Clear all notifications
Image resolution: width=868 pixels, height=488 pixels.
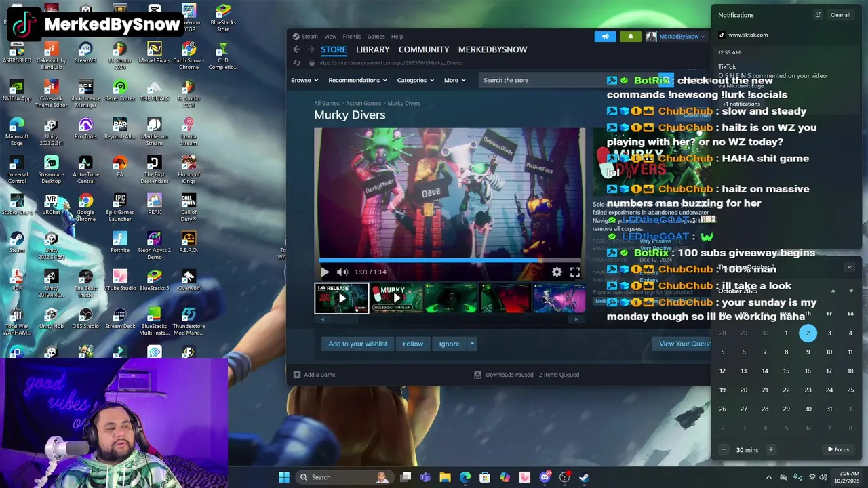click(840, 15)
